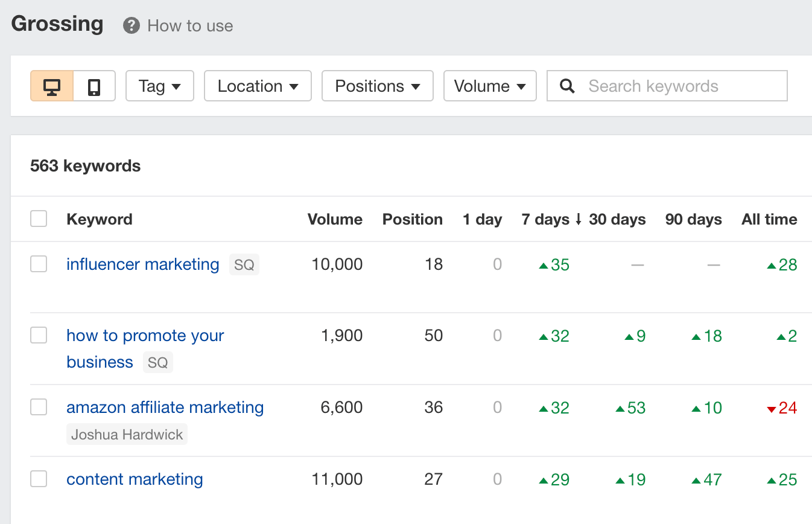
Task: Click the SQ badge beside influencer marketing
Action: pos(244,264)
